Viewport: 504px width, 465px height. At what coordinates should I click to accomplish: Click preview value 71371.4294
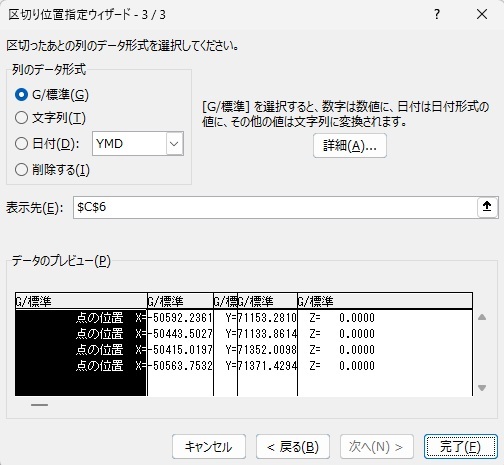pos(267,366)
